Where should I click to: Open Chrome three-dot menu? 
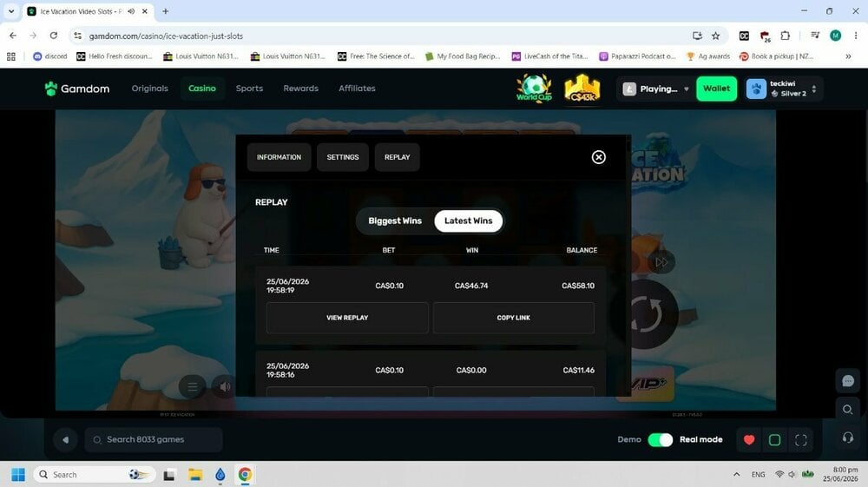(856, 36)
